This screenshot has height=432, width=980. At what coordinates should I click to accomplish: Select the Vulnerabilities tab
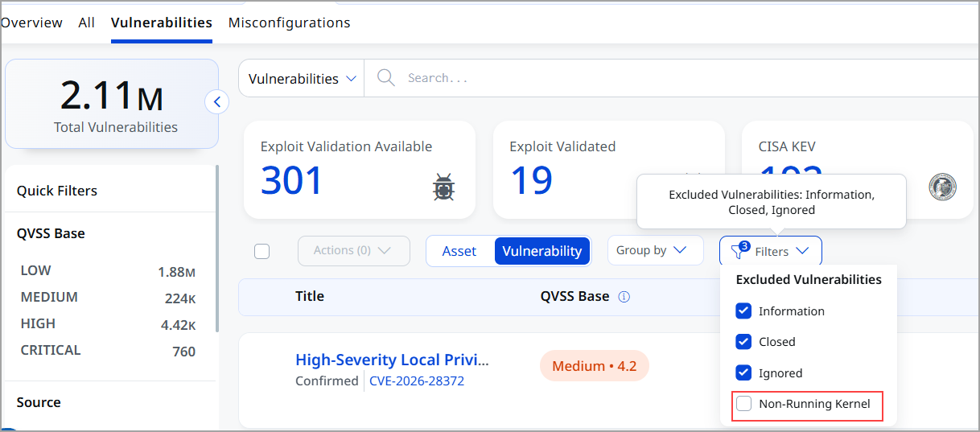162,23
